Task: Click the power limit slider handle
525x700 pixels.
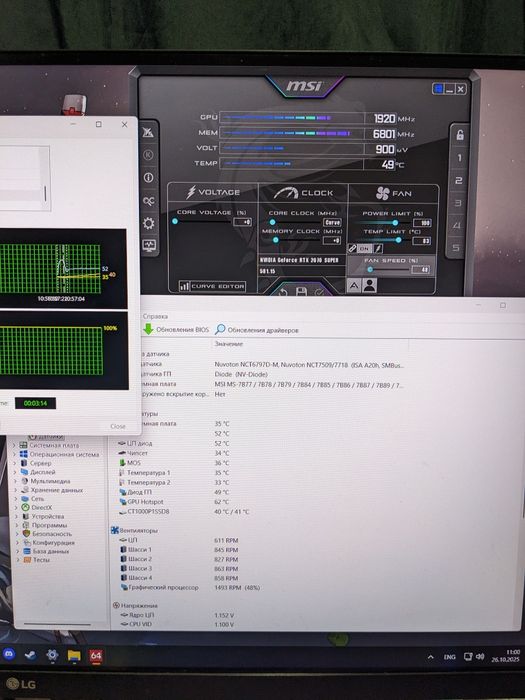Action: coord(395,223)
